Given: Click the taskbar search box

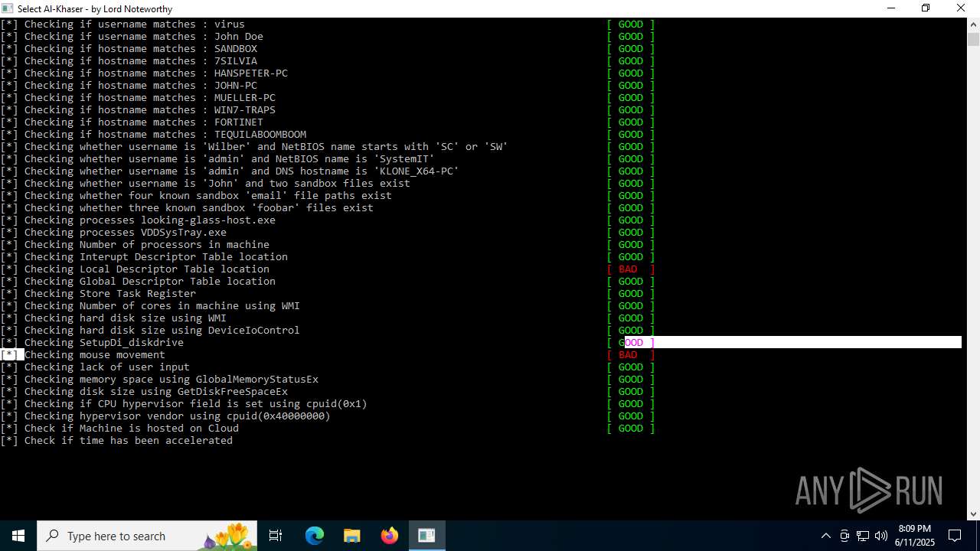Looking at the screenshot, I should [149, 536].
